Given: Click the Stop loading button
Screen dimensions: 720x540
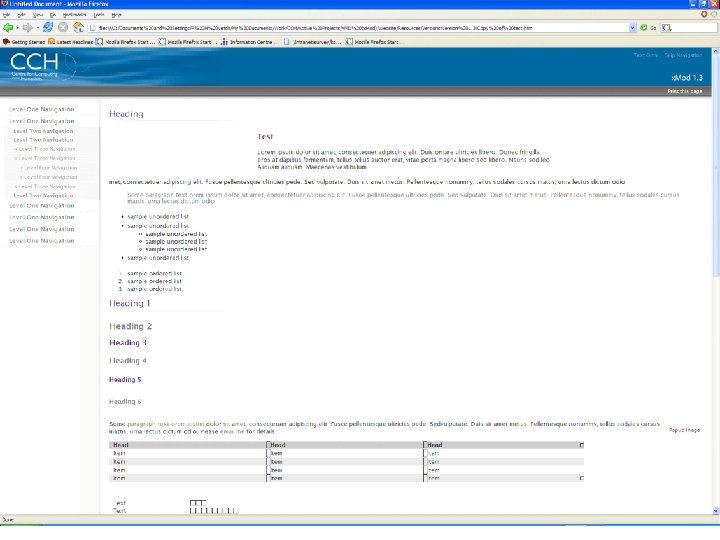Looking at the screenshot, I should point(63,28).
